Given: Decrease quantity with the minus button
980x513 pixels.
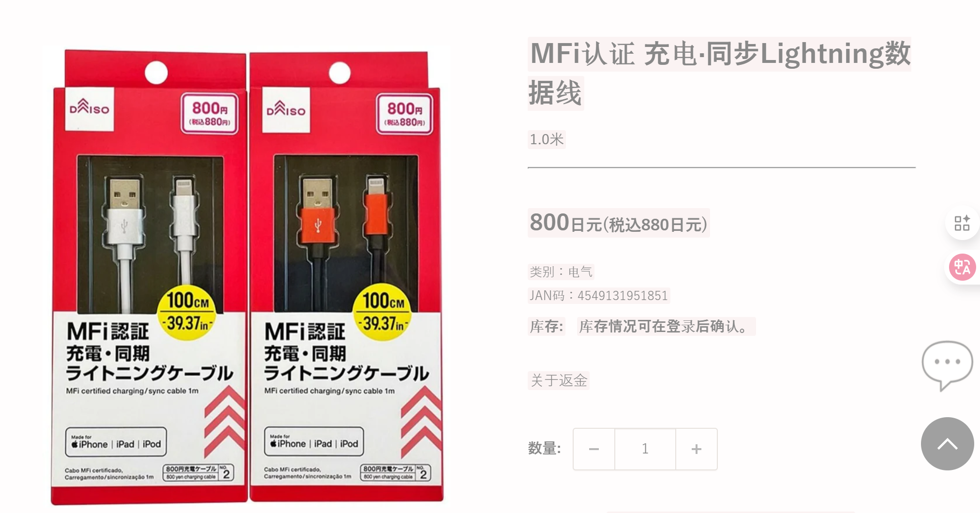Looking at the screenshot, I should 594,449.
